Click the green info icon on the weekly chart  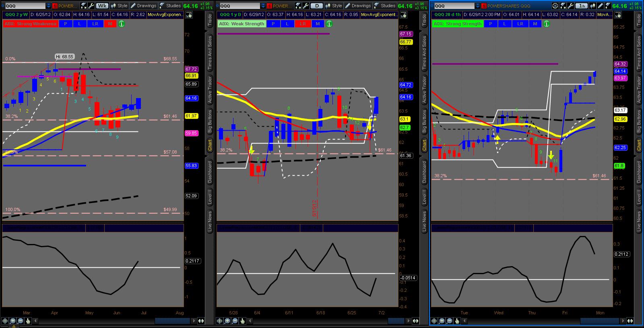point(121,24)
